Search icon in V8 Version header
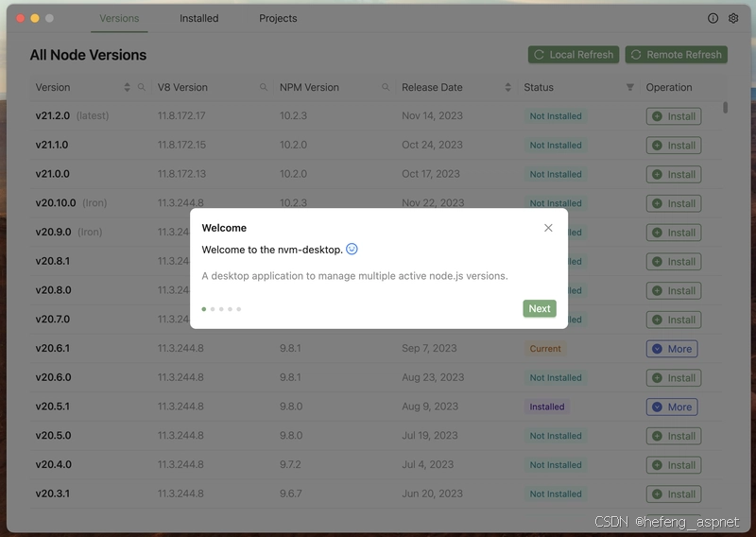 264,87
